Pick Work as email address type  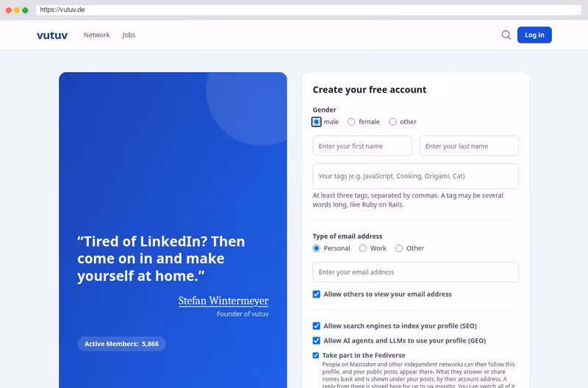tap(363, 248)
